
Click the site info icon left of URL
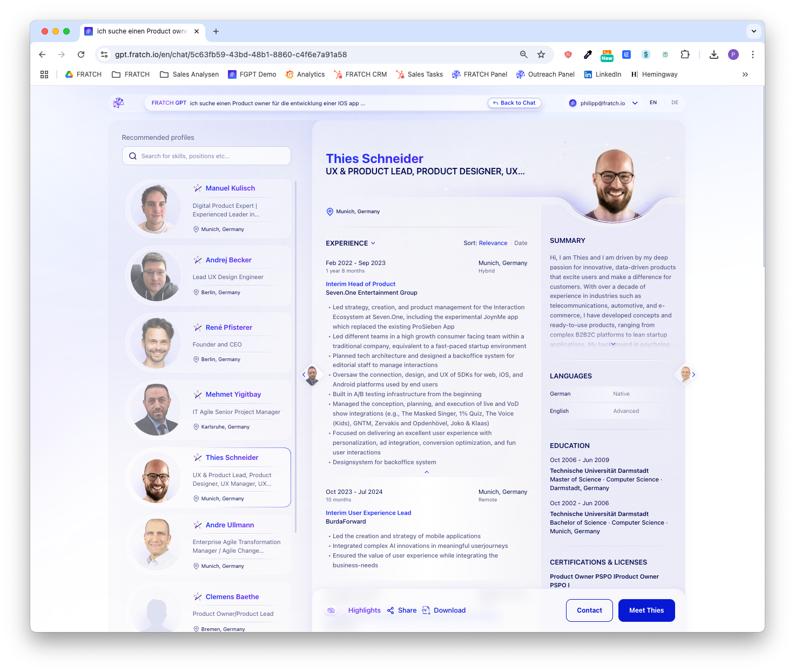click(105, 55)
